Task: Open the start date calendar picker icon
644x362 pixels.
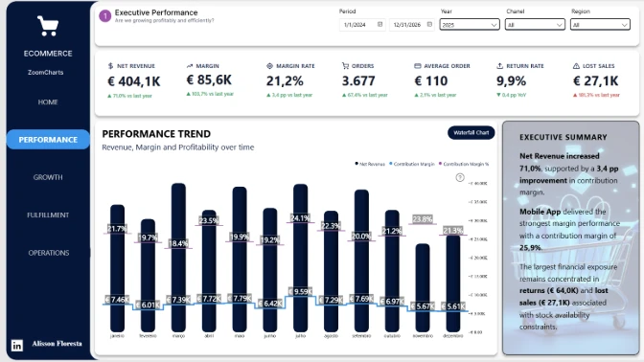Action: click(x=379, y=25)
